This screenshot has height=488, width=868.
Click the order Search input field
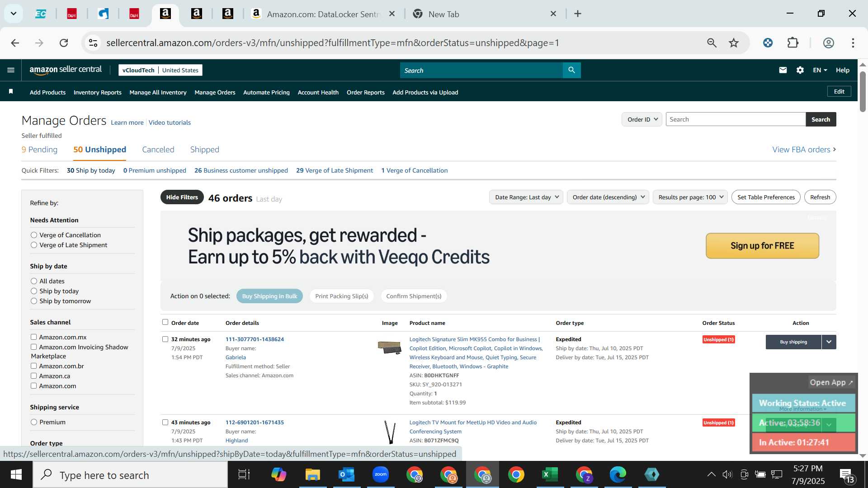(x=736, y=119)
